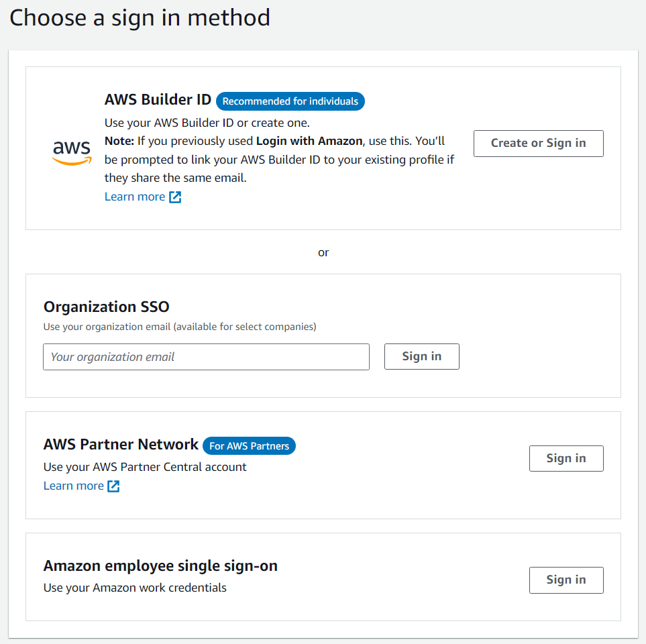Click the "For AWS Partners" badge
This screenshot has width=646, height=644.
[249, 445]
